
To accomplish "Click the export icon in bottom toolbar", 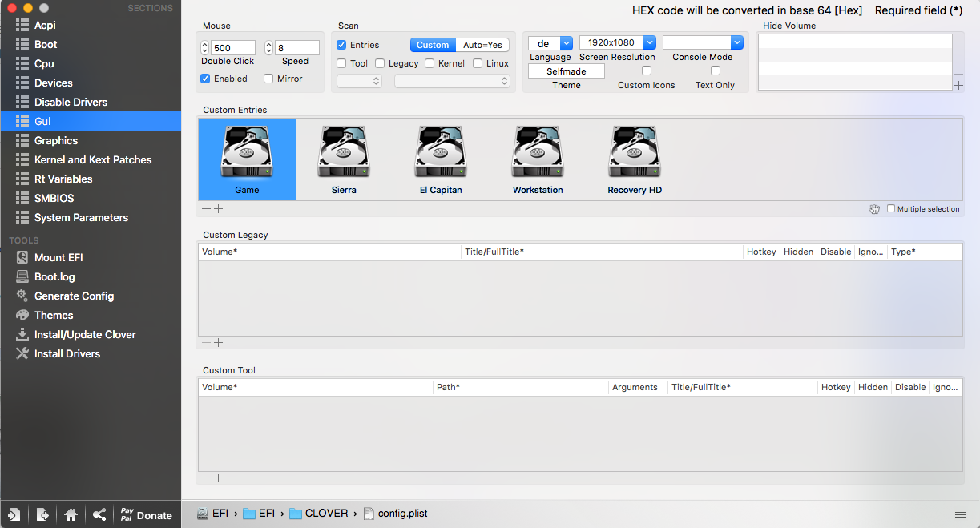I will [x=42, y=515].
